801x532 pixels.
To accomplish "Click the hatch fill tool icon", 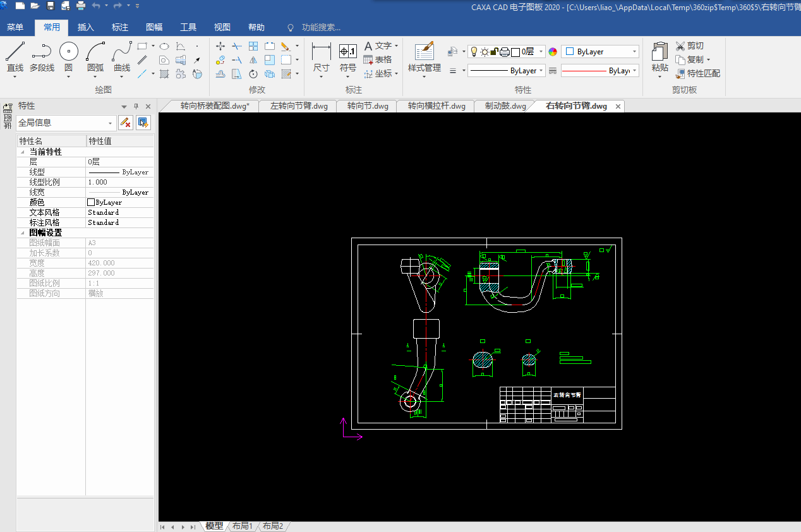I will [164, 74].
